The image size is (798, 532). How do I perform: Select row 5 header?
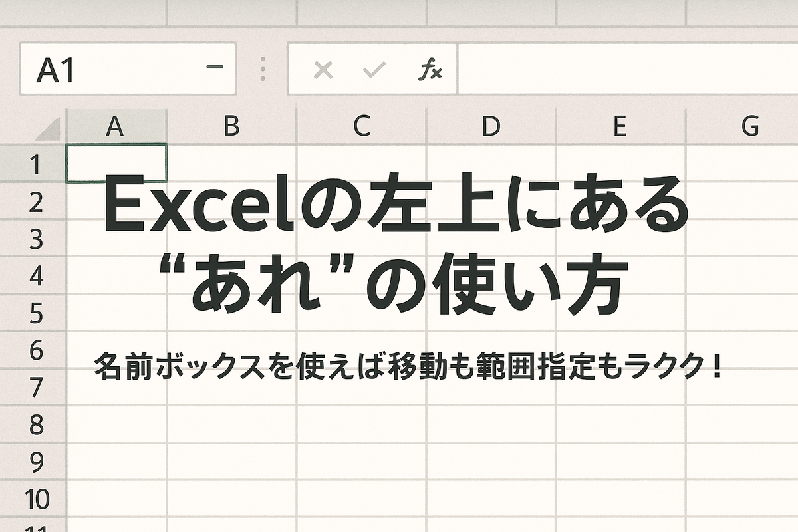click(x=33, y=313)
